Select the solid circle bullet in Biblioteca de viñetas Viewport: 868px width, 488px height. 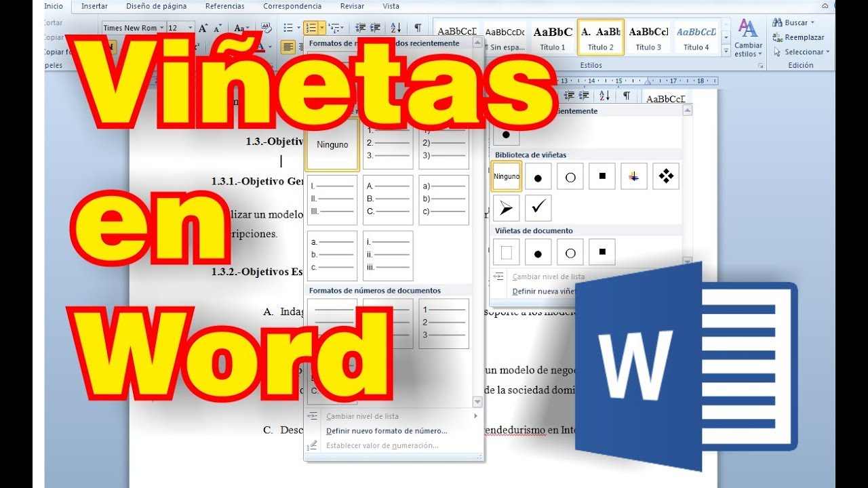tap(538, 176)
